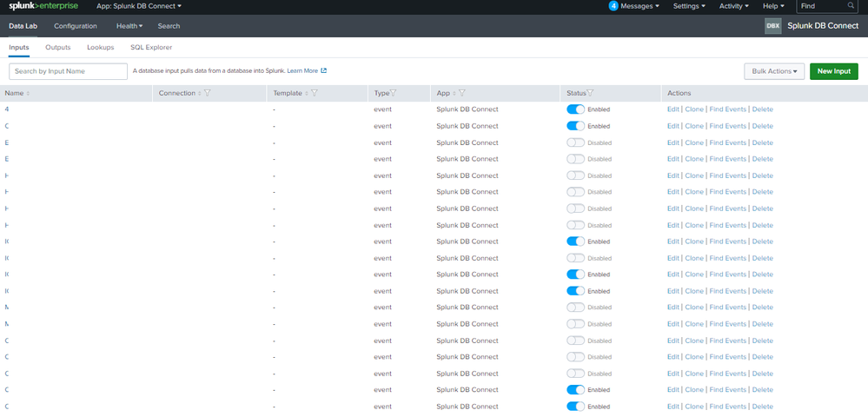The image size is (868, 417).
Task: Click the splunk>enterprise logo
Action: tap(43, 6)
